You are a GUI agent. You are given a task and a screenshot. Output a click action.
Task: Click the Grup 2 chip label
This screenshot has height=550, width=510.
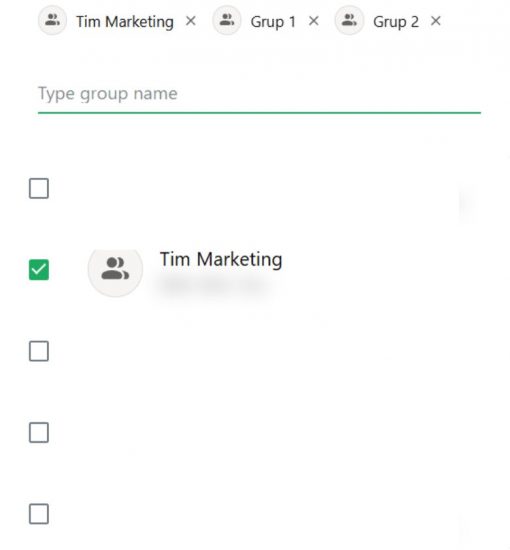coord(396,22)
